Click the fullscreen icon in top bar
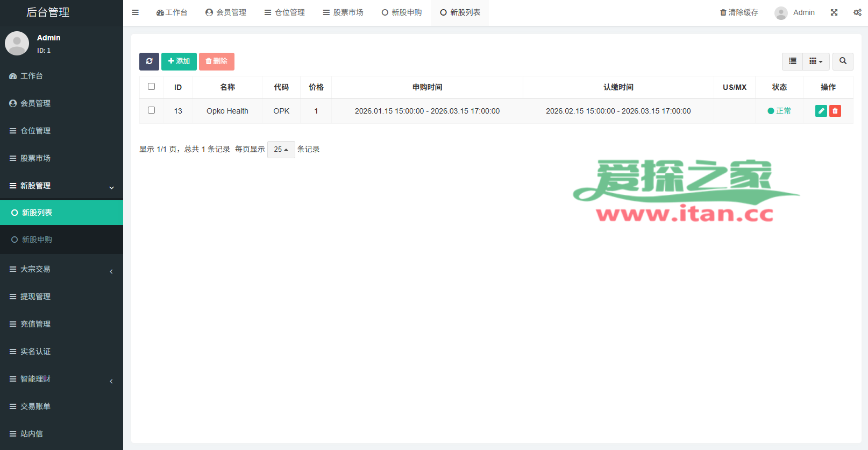 [x=834, y=12]
